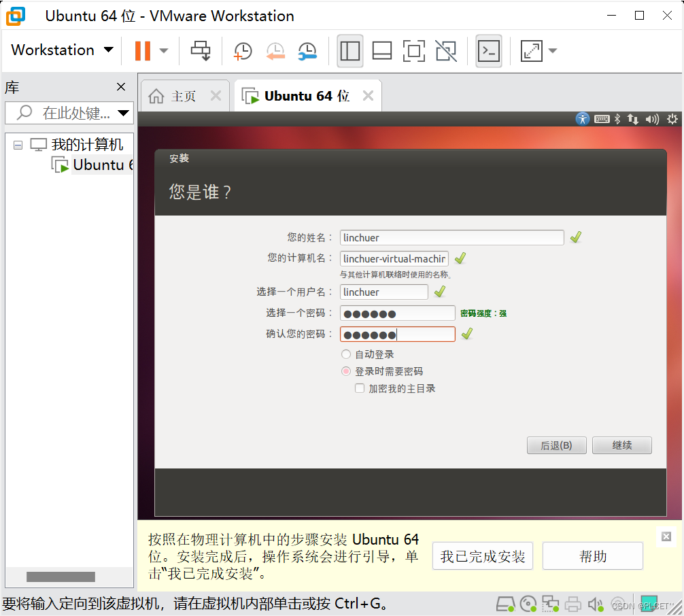Click the Unity mode toolbar icon
Viewport: 684px width, 616px height.
click(x=446, y=51)
